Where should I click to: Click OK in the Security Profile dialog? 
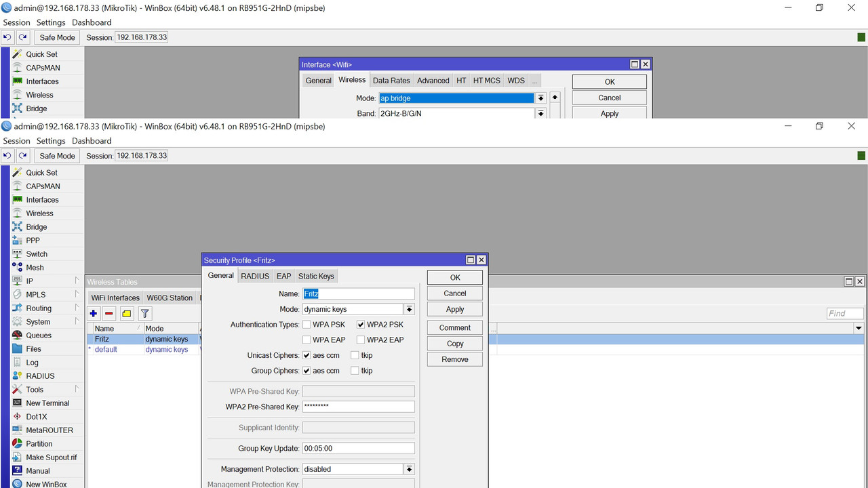(455, 277)
